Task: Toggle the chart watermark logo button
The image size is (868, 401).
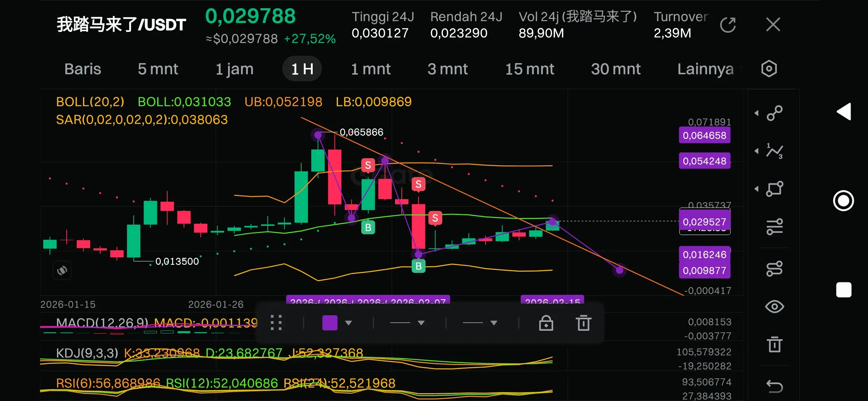Action: [x=62, y=270]
